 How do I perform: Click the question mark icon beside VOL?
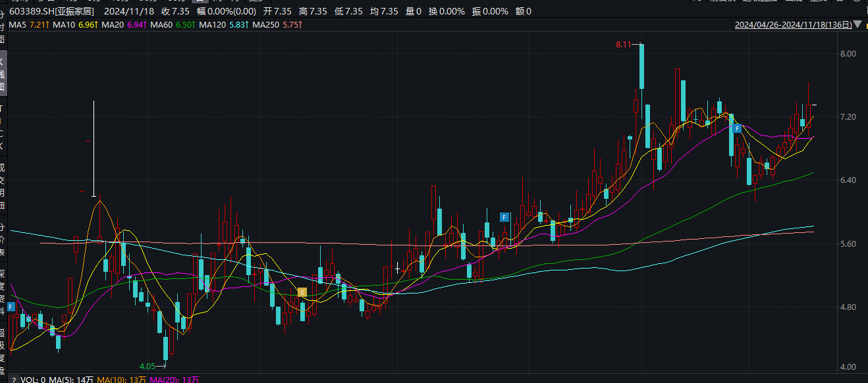pyautogui.click(x=13, y=380)
